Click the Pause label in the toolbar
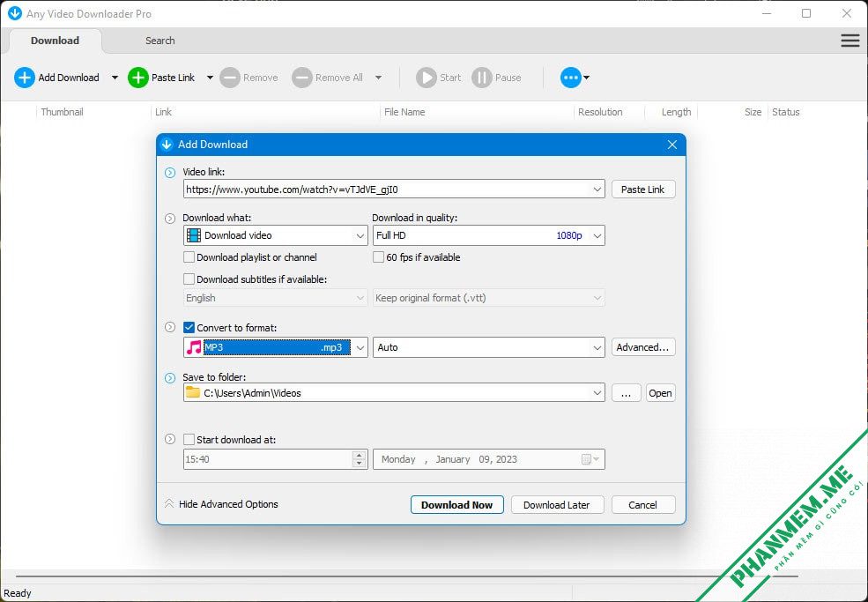Viewport: 868px width, 602px height. 508,78
